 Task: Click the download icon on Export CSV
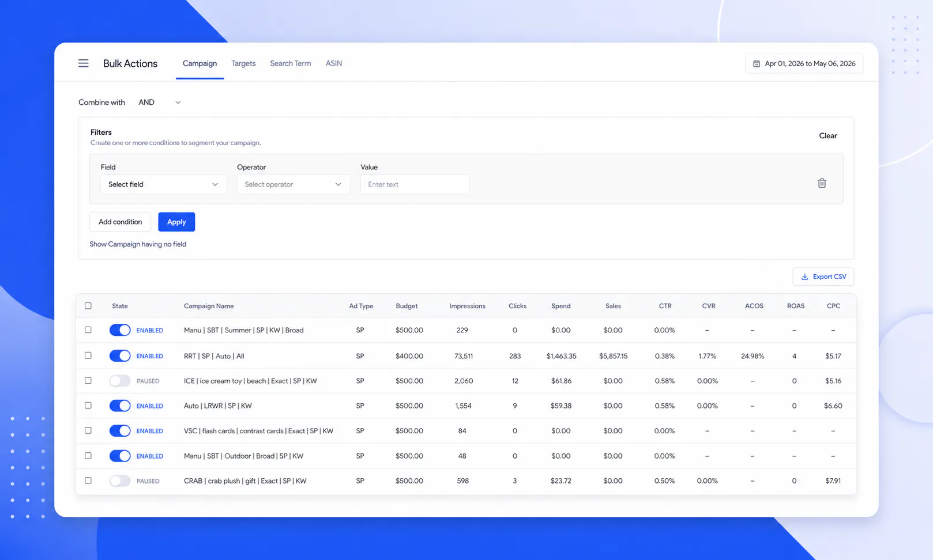(x=804, y=277)
